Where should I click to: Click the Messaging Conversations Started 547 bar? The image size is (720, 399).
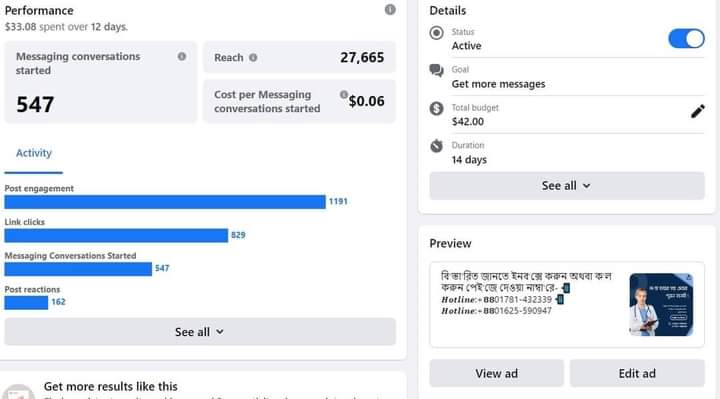pyautogui.click(x=78, y=269)
